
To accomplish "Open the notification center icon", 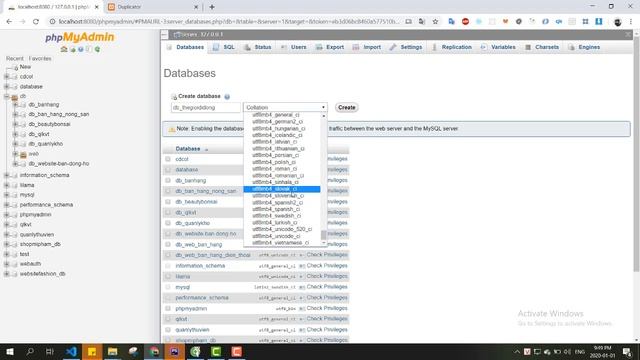I will (627, 352).
